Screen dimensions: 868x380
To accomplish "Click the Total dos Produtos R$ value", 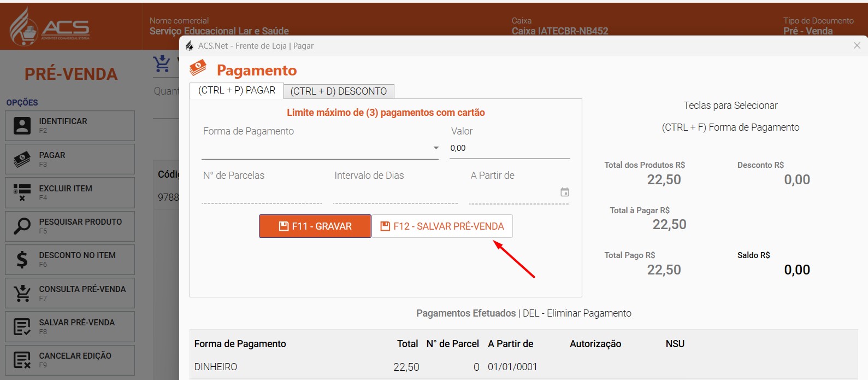I will pos(664,180).
